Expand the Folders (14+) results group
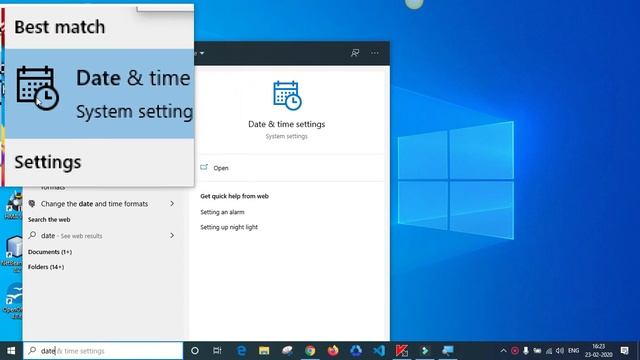 (46, 267)
